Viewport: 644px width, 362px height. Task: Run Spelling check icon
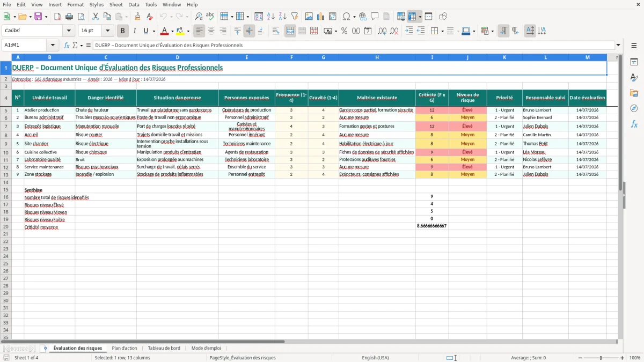pos(210,17)
